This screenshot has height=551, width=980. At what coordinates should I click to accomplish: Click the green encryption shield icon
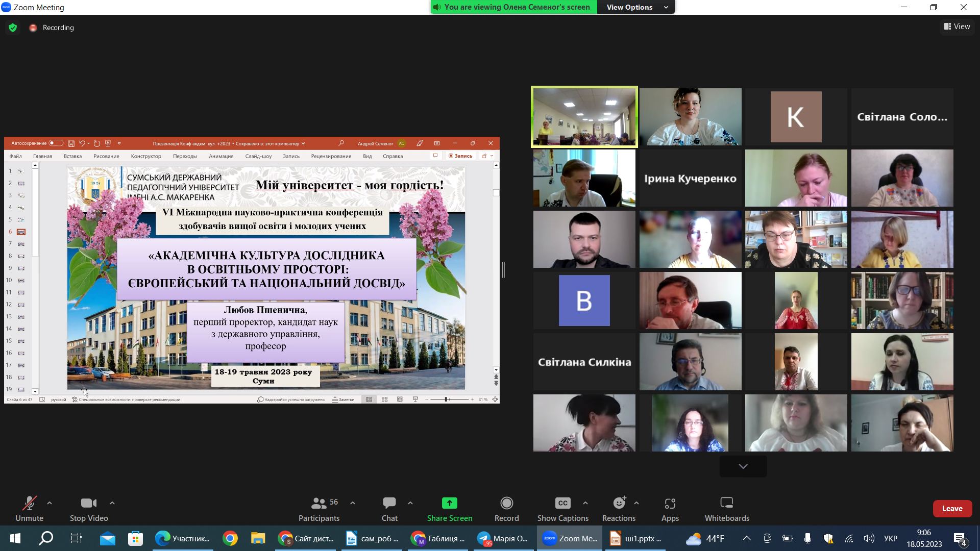click(x=13, y=28)
